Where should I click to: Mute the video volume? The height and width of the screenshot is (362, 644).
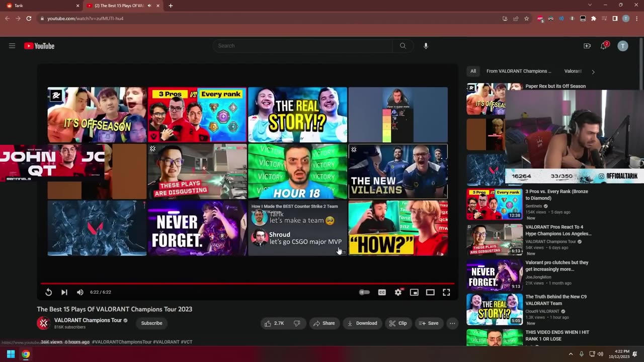[x=80, y=292]
